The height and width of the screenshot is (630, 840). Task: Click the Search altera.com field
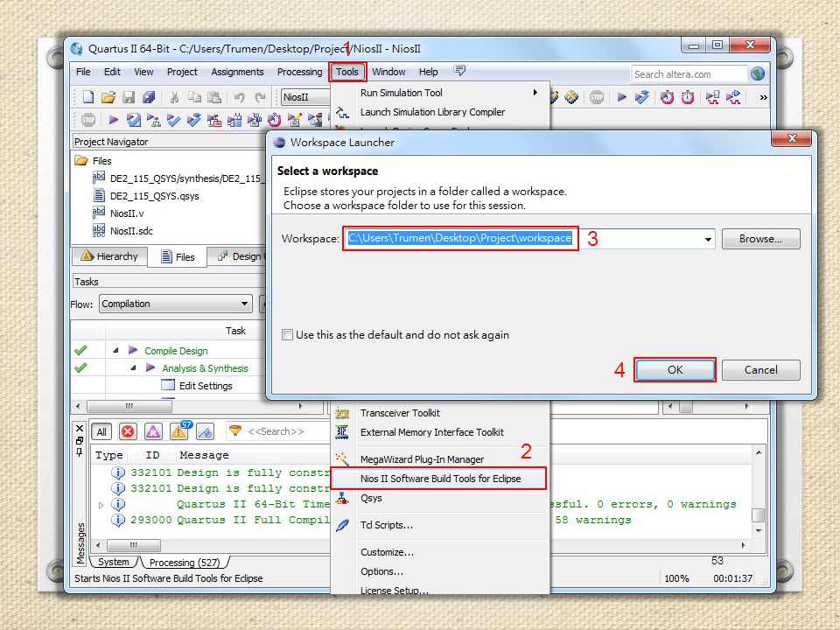pyautogui.click(x=689, y=73)
